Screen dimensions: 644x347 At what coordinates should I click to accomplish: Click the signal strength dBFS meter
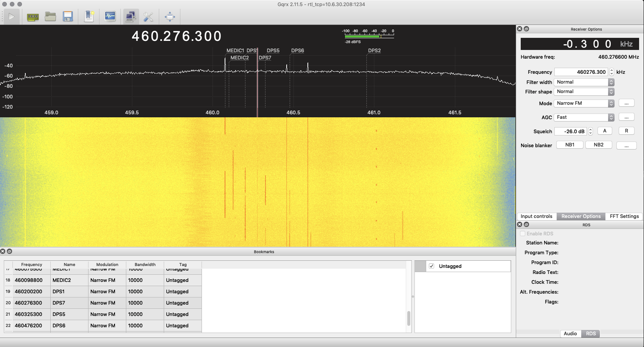369,36
